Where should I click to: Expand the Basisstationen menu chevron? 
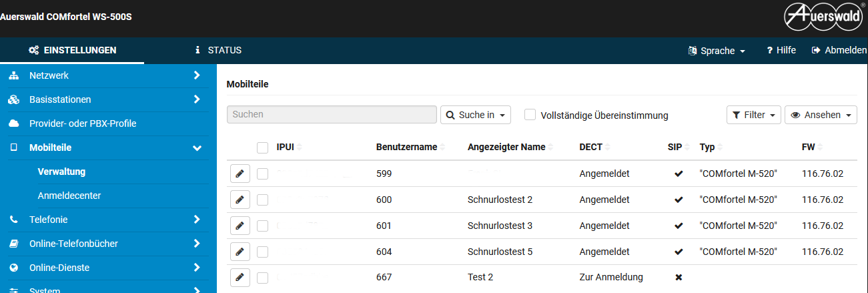click(x=197, y=99)
